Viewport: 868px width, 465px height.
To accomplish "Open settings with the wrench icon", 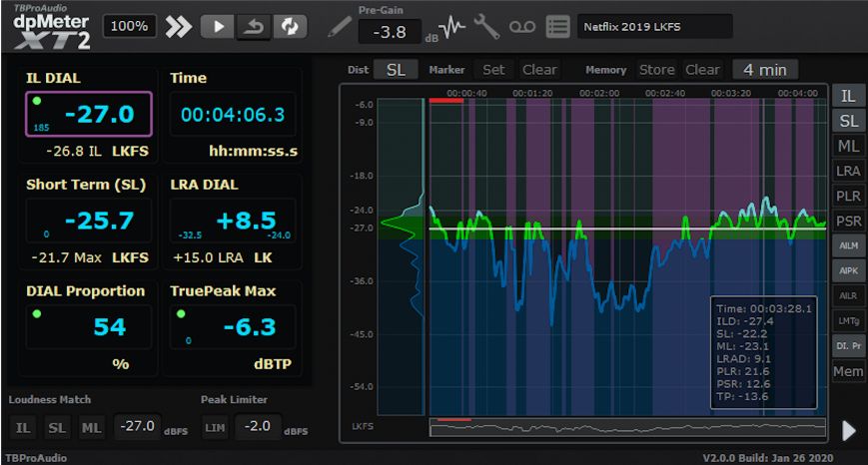I will (486, 27).
